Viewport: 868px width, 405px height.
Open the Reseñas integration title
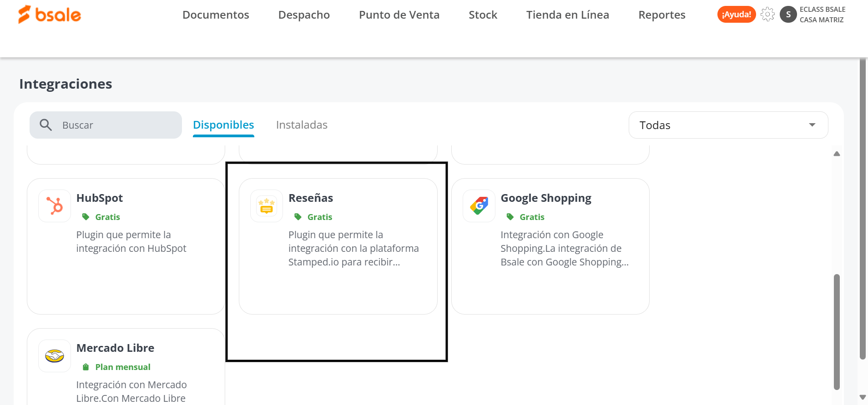311,198
